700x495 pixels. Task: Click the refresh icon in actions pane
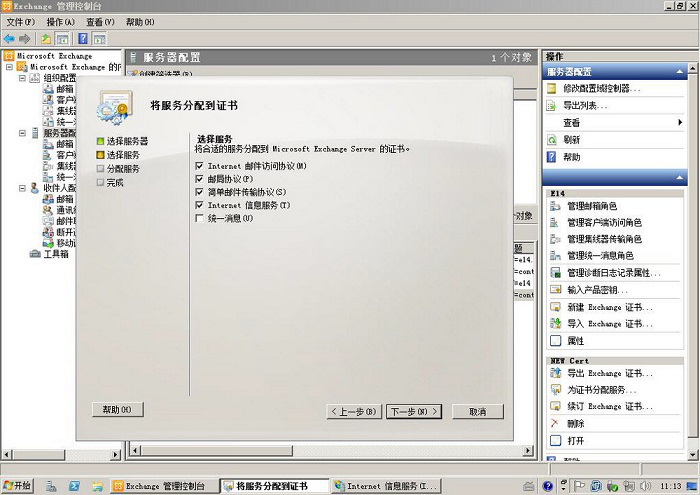553,140
